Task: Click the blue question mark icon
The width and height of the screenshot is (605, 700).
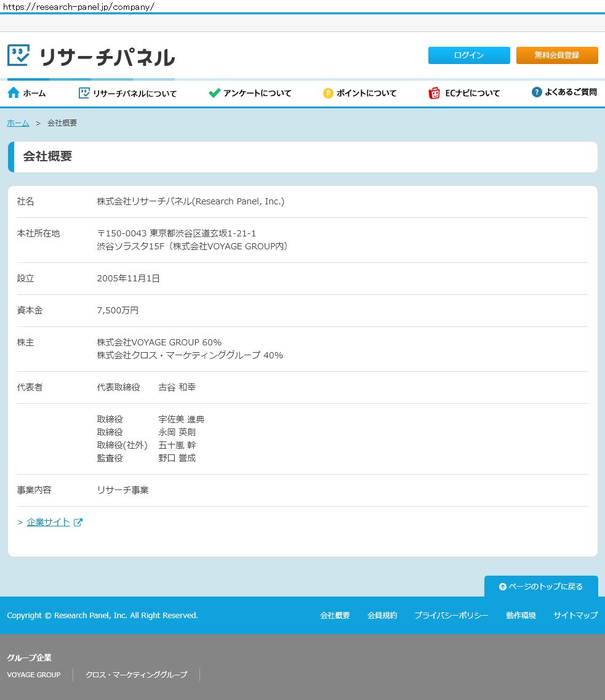Action: [537, 92]
